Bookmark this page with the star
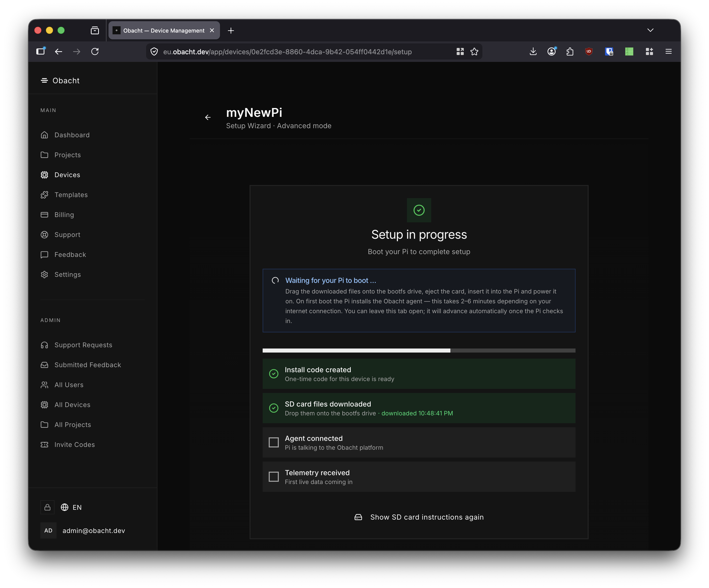Screen dimensions: 709x588 pos(474,52)
